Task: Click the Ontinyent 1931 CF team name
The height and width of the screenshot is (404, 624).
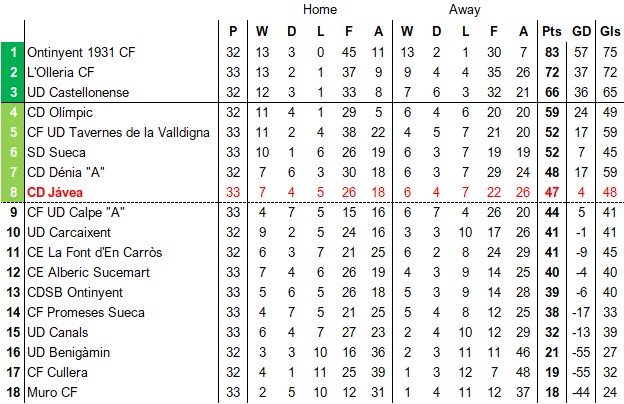Action: click(81, 52)
